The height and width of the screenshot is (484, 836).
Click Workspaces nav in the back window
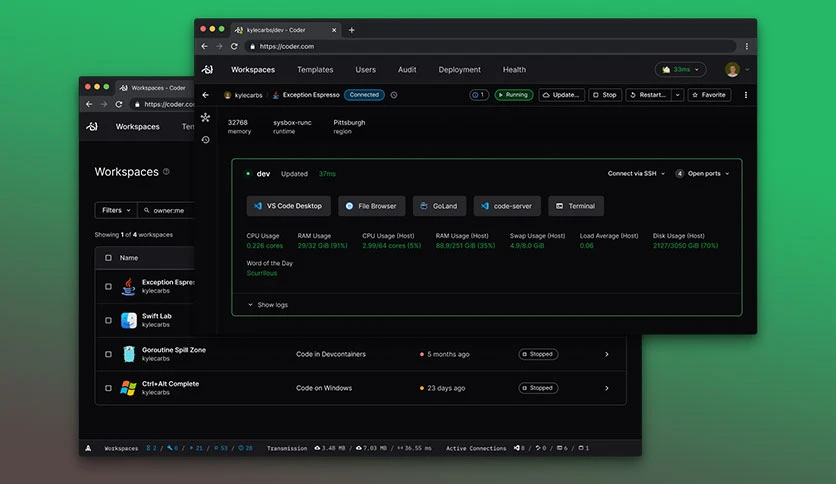pyautogui.click(x=138, y=126)
